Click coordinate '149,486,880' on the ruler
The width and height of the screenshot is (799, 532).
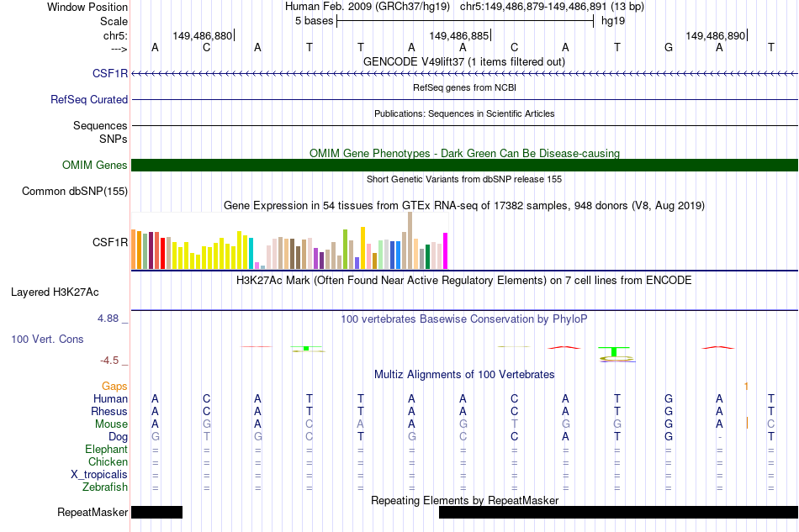click(203, 35)
